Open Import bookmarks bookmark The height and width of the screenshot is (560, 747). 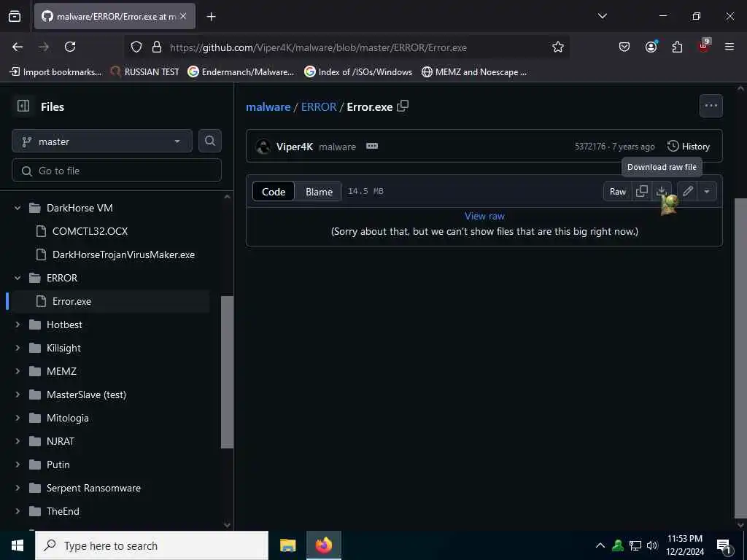pos(55,72)
